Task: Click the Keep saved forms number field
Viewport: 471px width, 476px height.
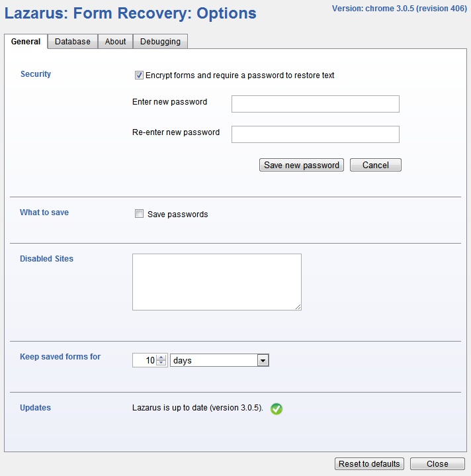Action: [144, 360]
